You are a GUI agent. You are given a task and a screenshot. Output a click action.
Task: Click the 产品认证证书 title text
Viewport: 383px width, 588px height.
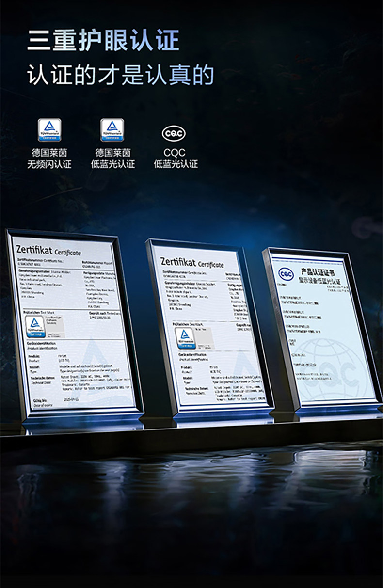(318, 272)
